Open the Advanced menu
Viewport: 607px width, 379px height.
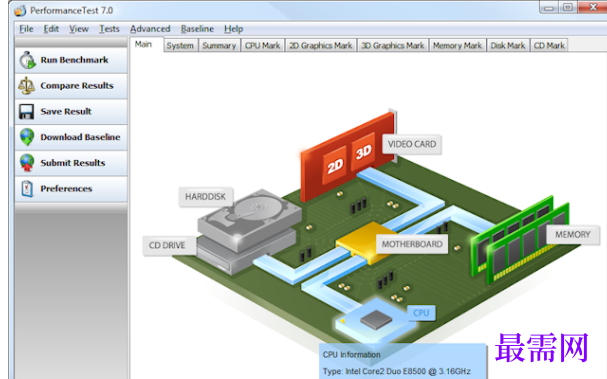(x=150, y=29)
